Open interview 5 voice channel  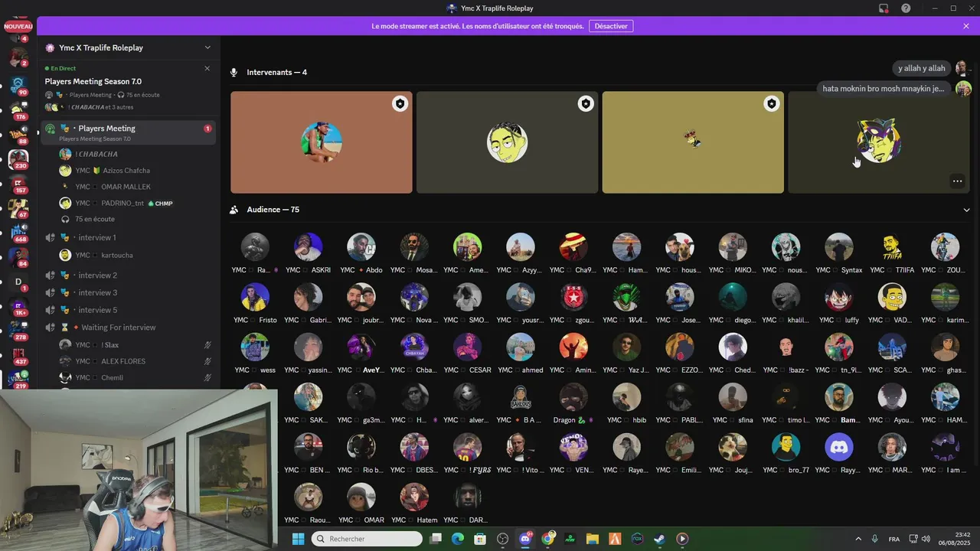point(129,310)
